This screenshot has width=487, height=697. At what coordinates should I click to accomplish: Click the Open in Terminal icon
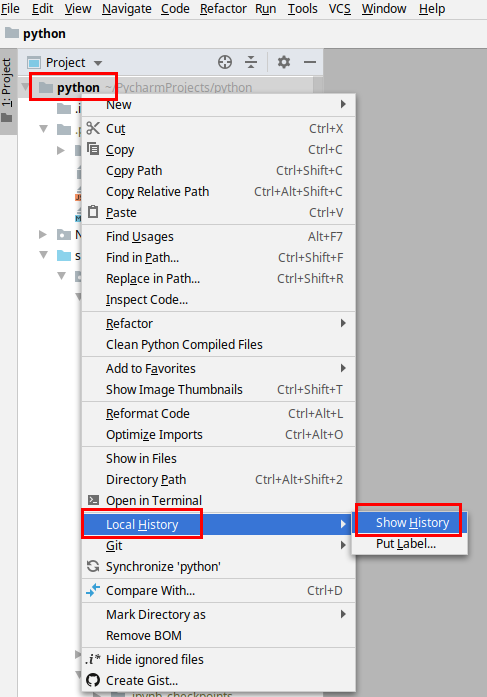93,500
